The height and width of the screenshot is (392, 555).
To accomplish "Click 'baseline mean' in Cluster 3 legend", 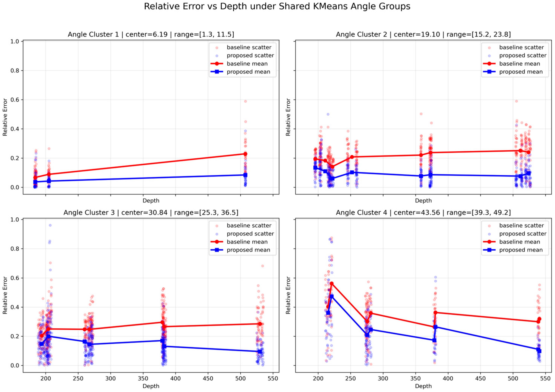I will click(x=247, y=242).
